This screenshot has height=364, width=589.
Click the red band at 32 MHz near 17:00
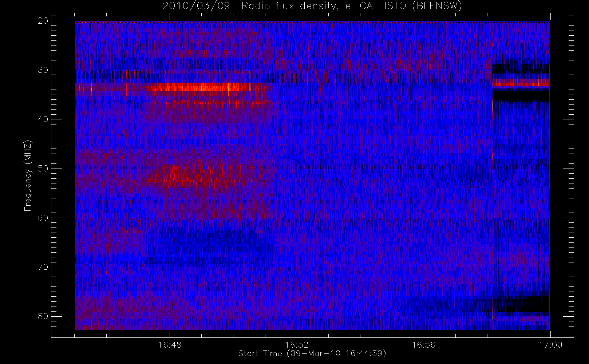pos(521,82)
